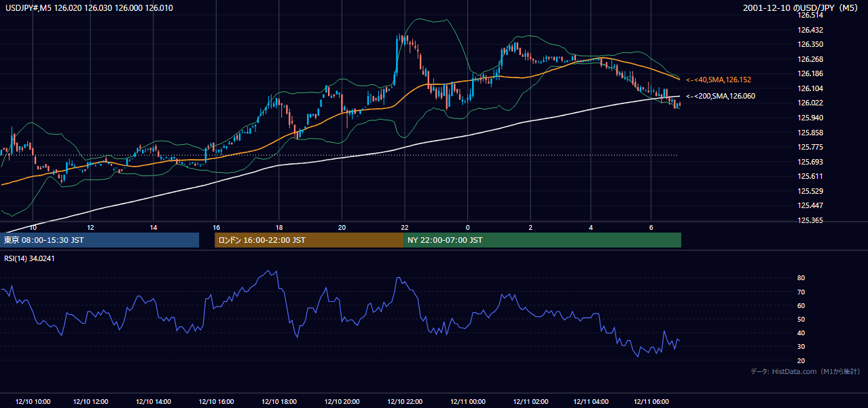This screenshot has height=408, width=868.
Task: Click RSI scale level 30
Action: tap(801, 347)
